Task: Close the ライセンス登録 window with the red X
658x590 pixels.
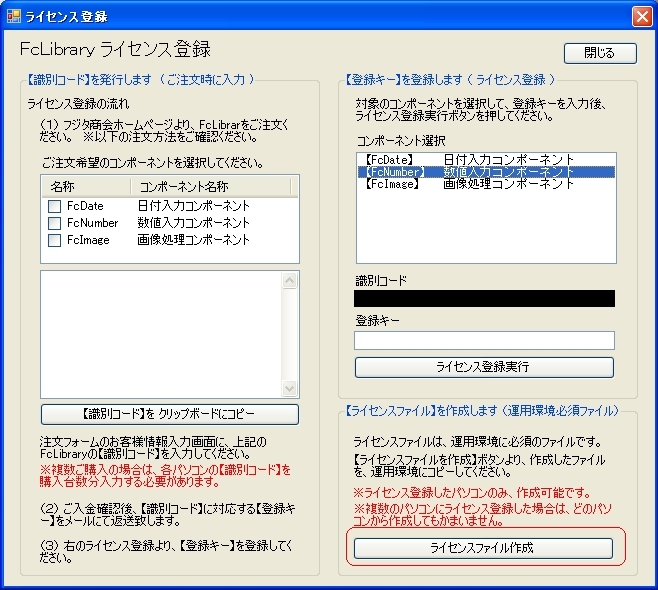Action: (x=642, y=17)
